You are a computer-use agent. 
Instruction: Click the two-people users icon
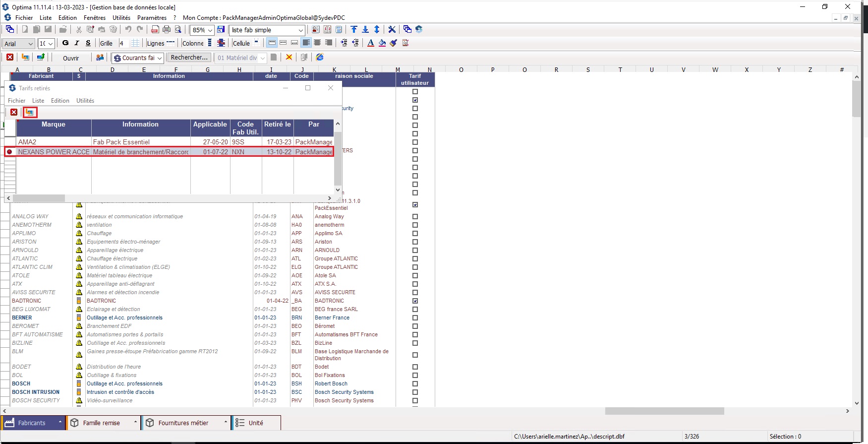[x=100, y=58]
